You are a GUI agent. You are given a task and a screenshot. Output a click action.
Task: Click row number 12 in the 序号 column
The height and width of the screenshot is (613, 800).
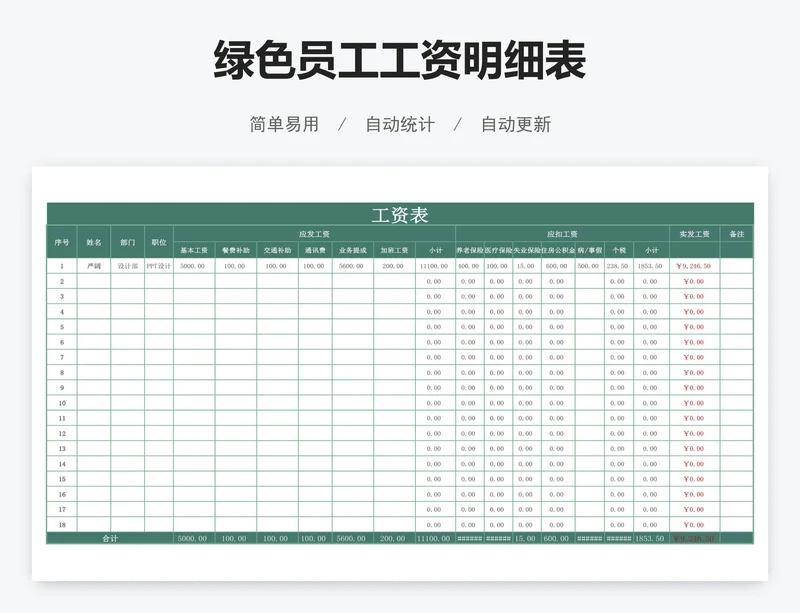click(62, 433)
